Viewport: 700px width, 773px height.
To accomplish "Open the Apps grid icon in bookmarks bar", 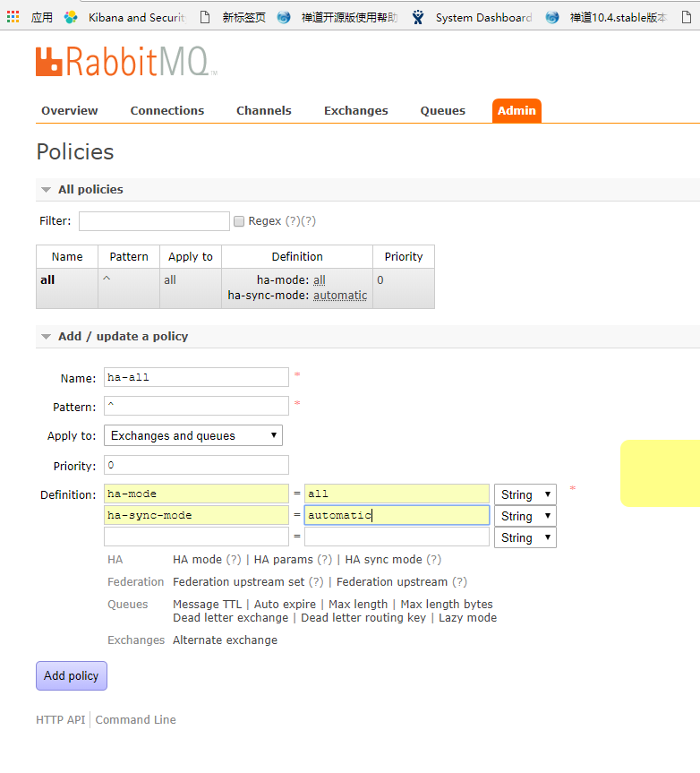I will pyautogui.click(x=13, y=17).
